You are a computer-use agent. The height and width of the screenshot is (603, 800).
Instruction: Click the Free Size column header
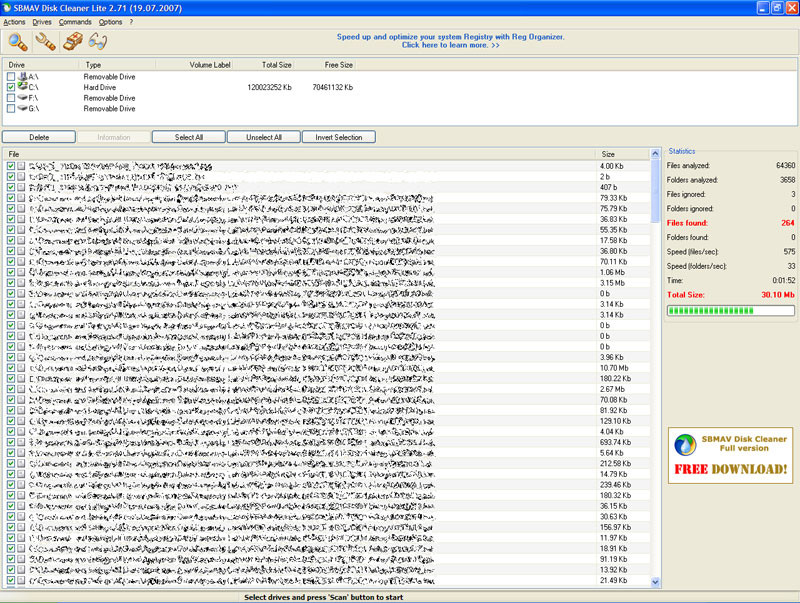tap(324, 65)
